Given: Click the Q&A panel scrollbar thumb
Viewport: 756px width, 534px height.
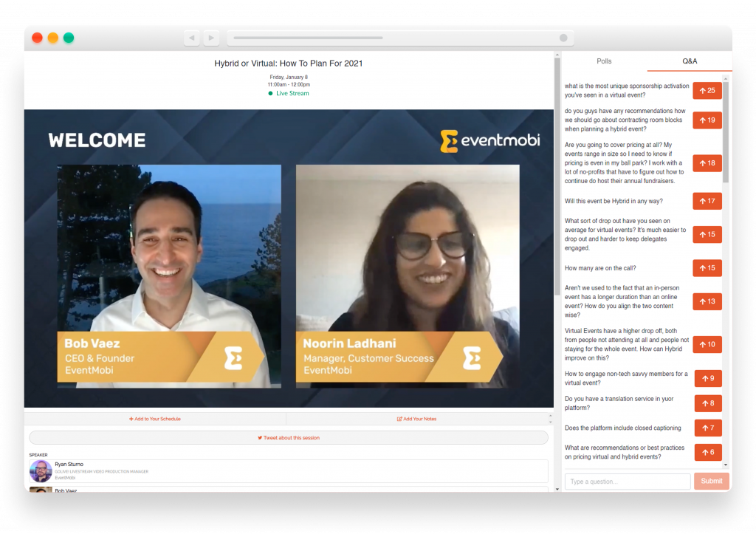Looking at the screenshot, I should point(726,131).
